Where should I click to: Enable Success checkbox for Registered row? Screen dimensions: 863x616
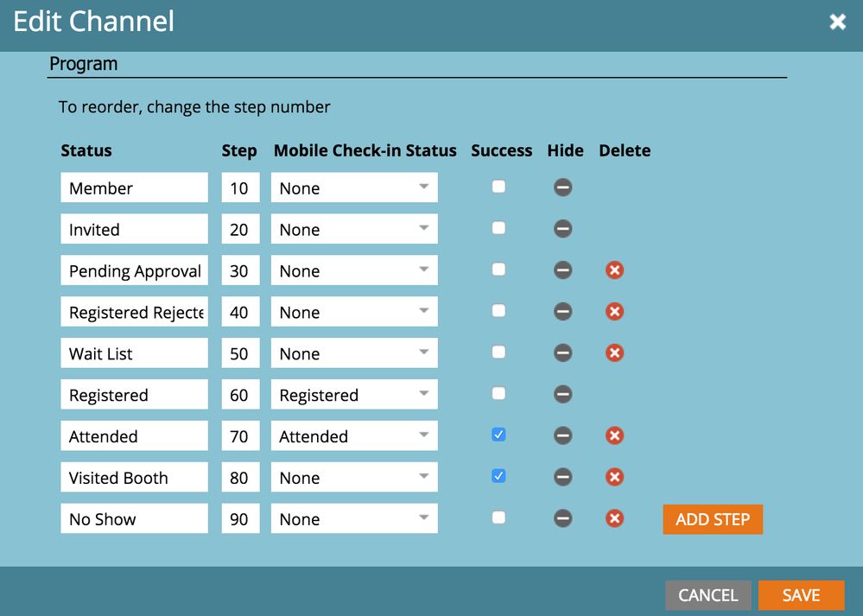[x=498, y=394]
